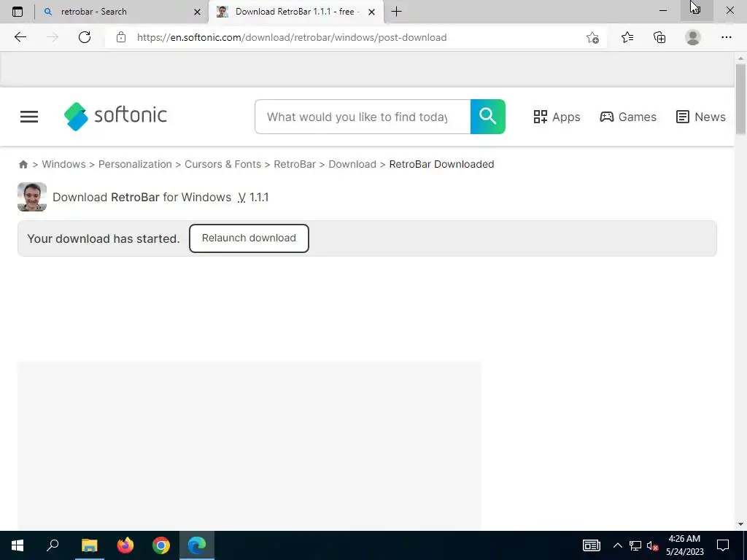Open the Download breadcrumb link
The image size is (747, 560).
click(x=352, y=164)
